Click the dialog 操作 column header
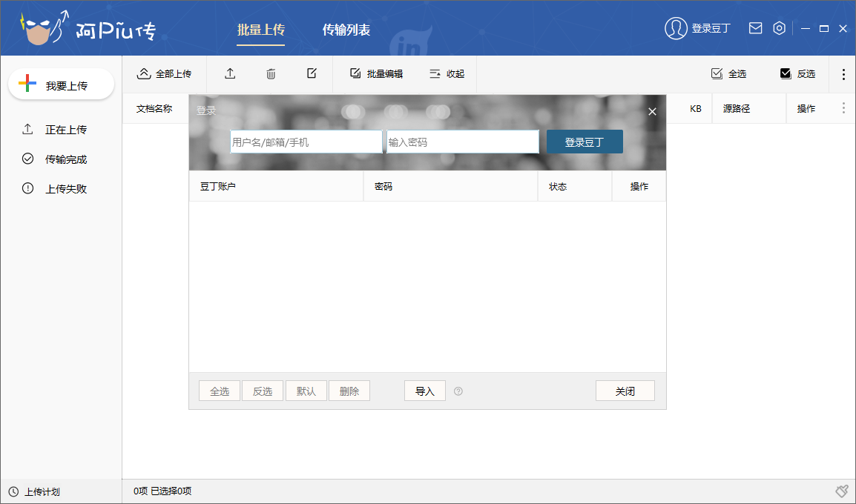The width and height of the screenshot is (856, 504). click(x=639, y=187)
